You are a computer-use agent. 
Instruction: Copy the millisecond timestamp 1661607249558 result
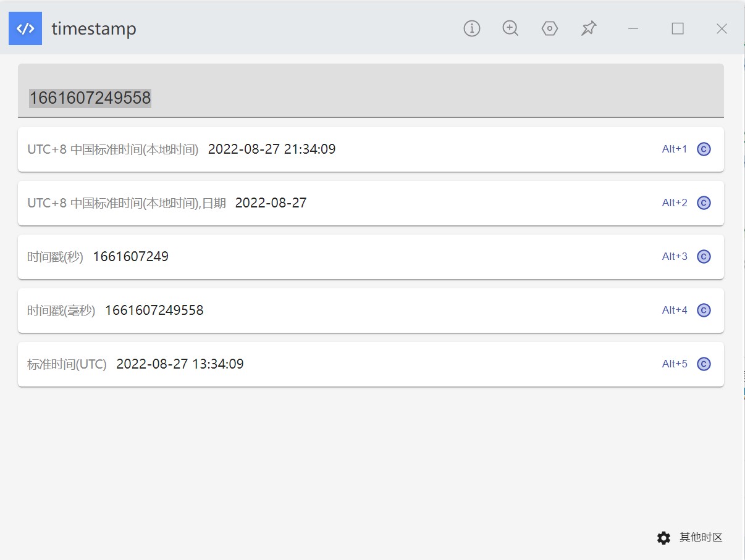[x=704, y=311]
